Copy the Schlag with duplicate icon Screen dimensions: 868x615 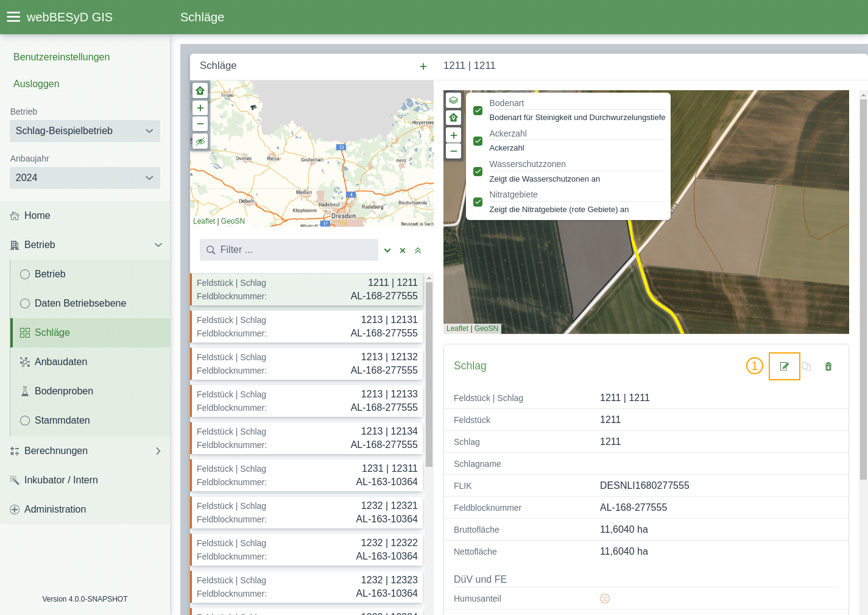[806, 366]
